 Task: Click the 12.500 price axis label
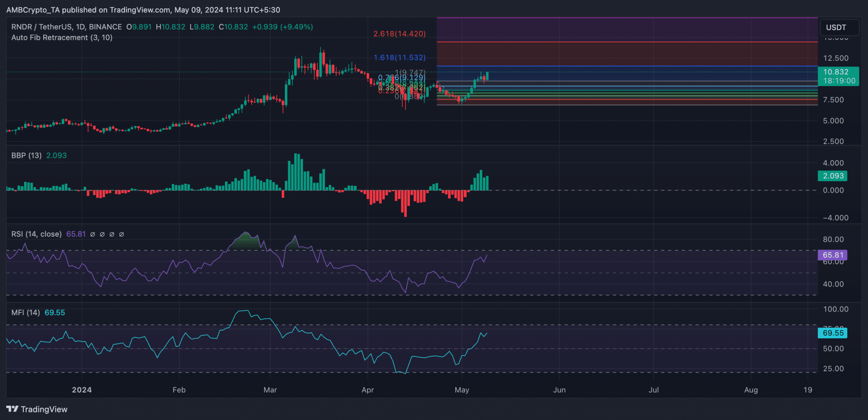coord(836,58)
